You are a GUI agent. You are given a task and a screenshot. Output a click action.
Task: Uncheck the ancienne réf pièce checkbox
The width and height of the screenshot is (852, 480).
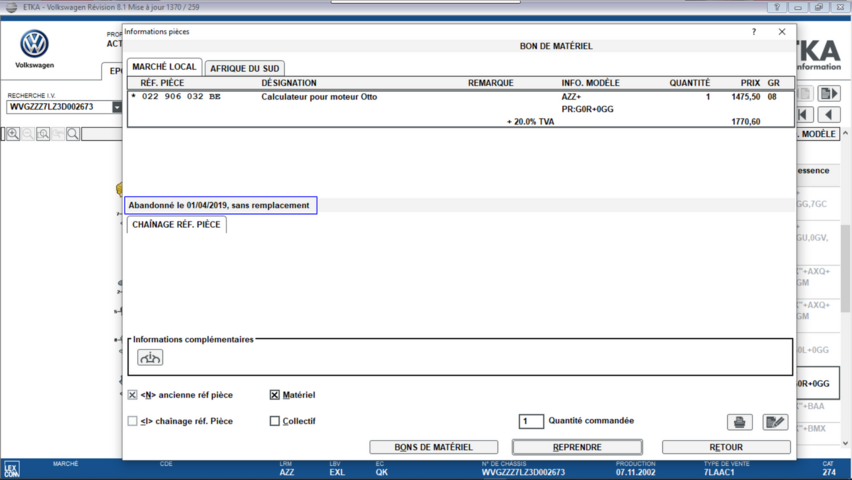[133, 395]
